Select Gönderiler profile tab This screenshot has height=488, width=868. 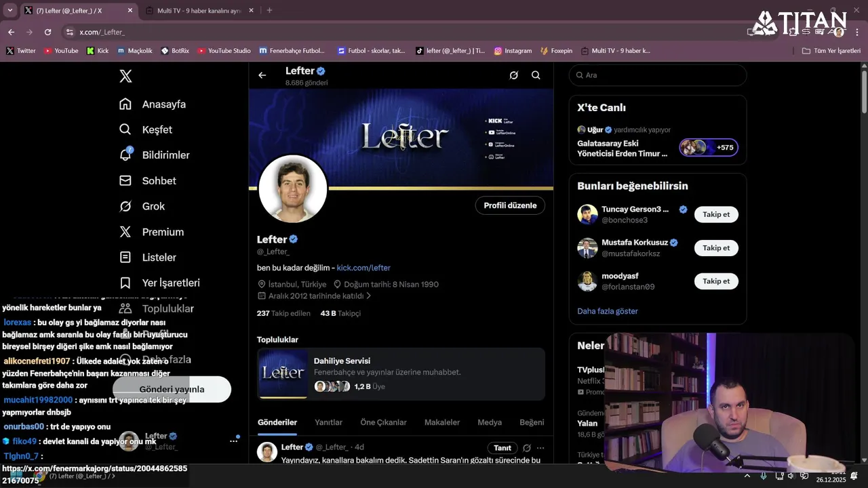click(277, 422)
